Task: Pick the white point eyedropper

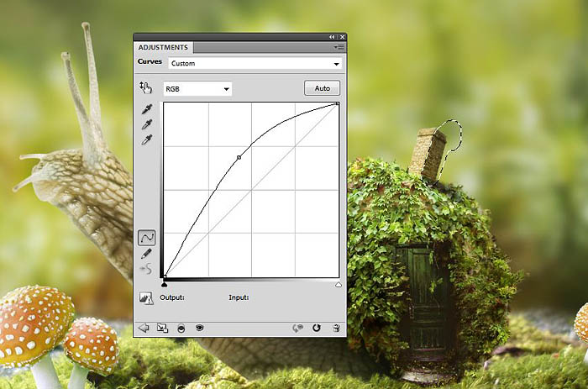Action: (147, 139)
